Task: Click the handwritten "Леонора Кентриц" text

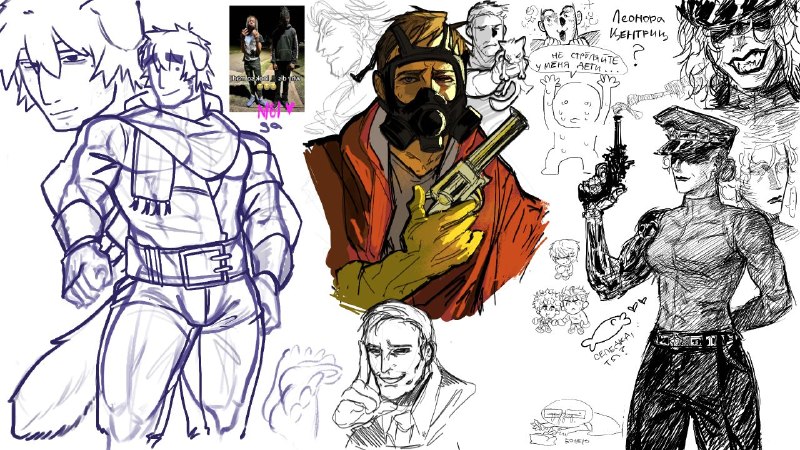Action: tap(640, 28)
